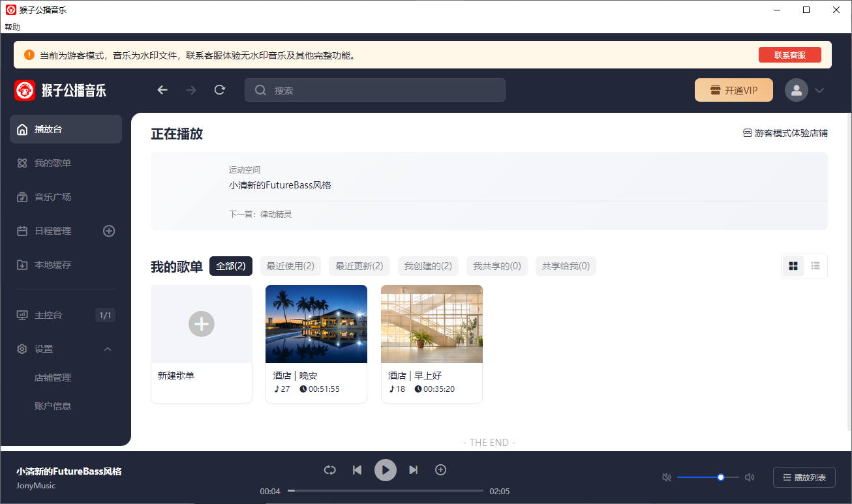852x504 pixels.
Task: Mute the volume via speaker icon
Action: point(666,477)
